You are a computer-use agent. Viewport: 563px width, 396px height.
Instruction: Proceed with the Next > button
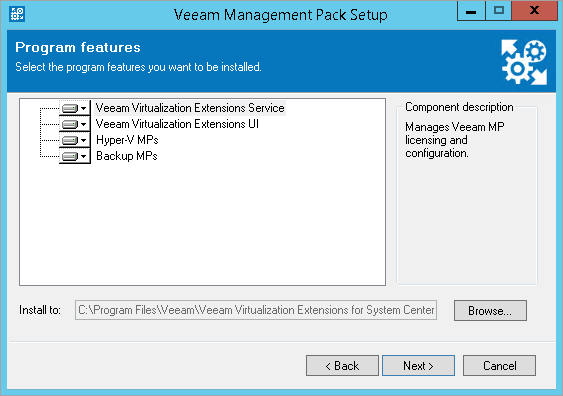pos(418,366)
